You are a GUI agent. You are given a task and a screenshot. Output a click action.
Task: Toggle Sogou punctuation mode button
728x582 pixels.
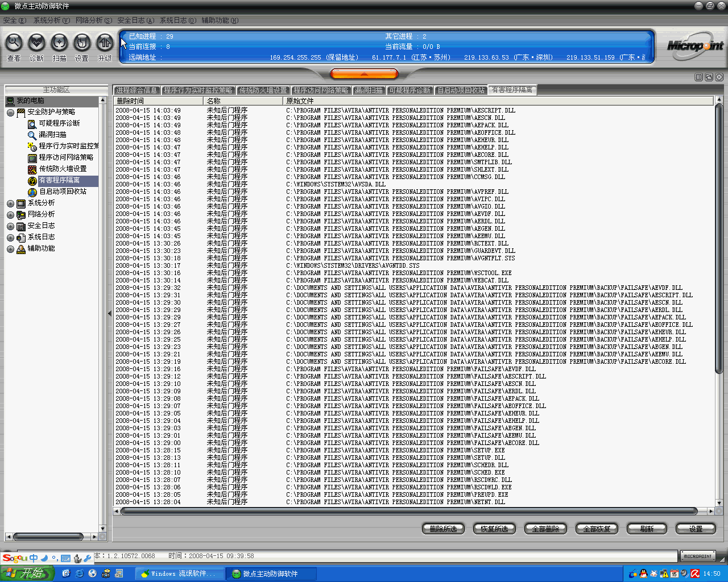[x=55, y=558]
